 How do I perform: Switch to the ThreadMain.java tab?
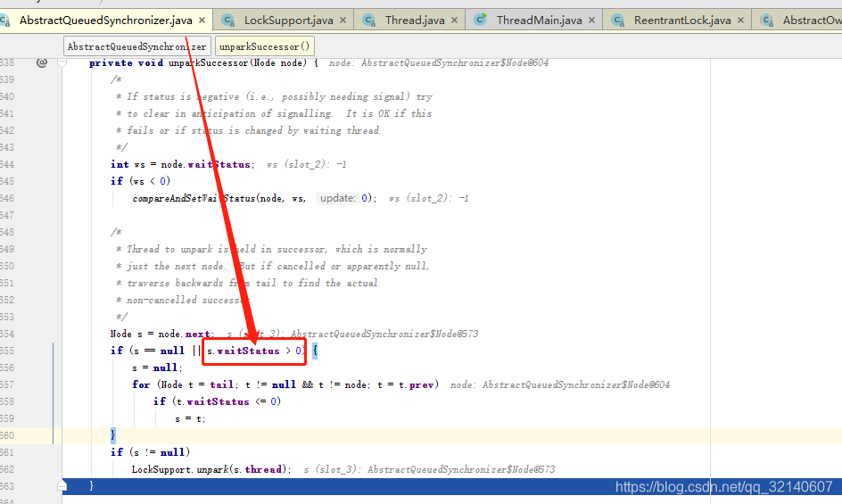(x=539, y=21)
